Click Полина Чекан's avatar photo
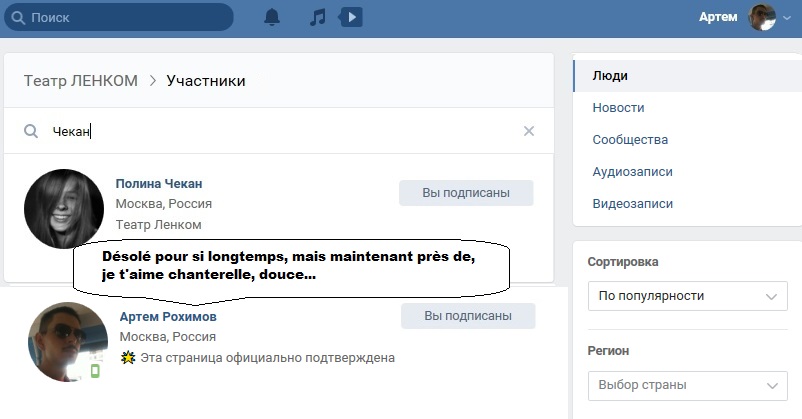This screenshot has width=802, height=419. 64,208
